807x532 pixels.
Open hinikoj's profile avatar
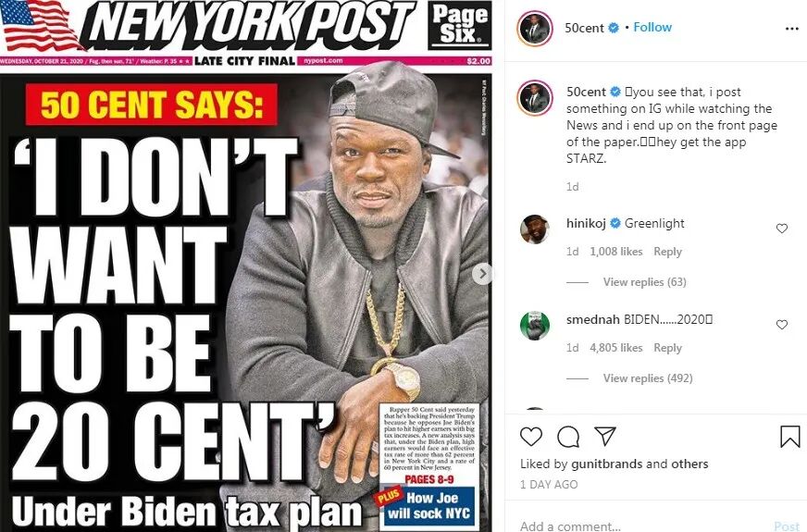tap(535, 229)
